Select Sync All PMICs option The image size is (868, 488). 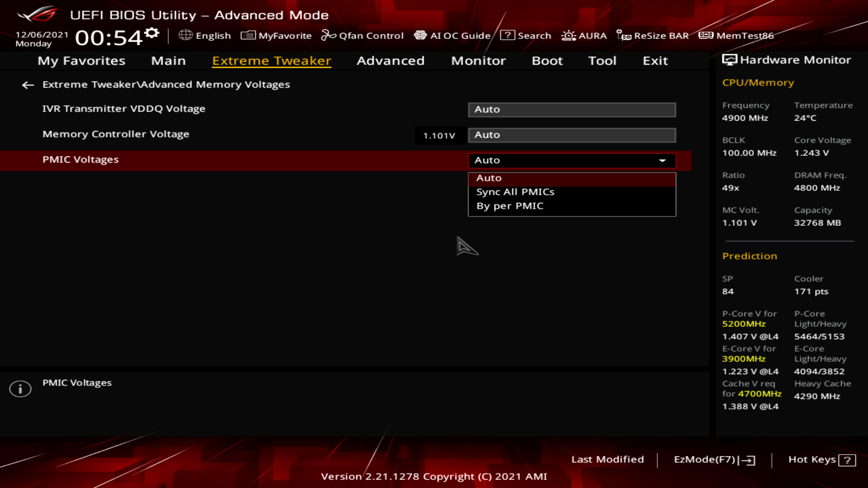coord(515,192)
